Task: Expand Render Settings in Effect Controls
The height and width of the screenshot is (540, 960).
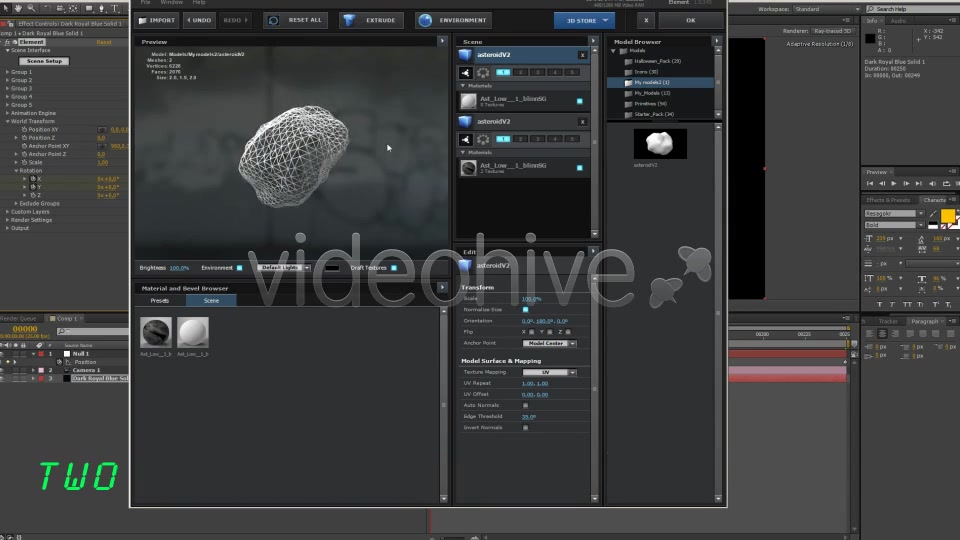Action: (x=7, y=220)
